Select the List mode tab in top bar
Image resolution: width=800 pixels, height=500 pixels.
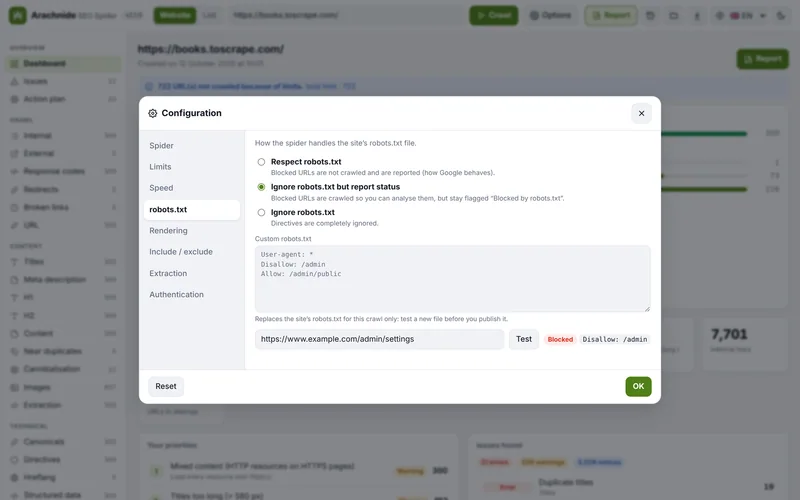click(x=210, y=15)
